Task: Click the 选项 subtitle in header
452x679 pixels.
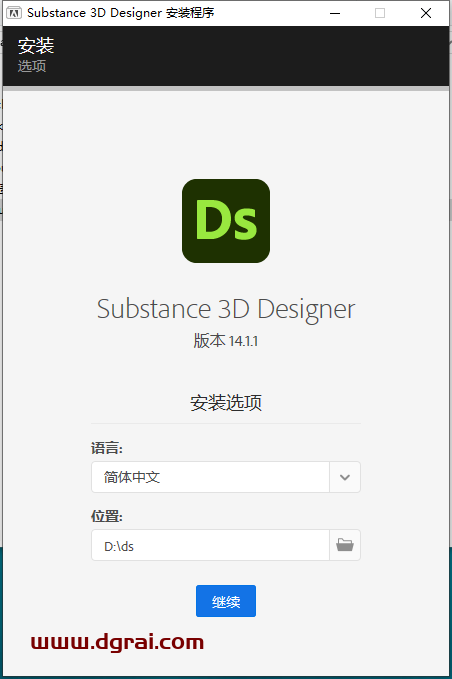Action: tap(32, 66)
